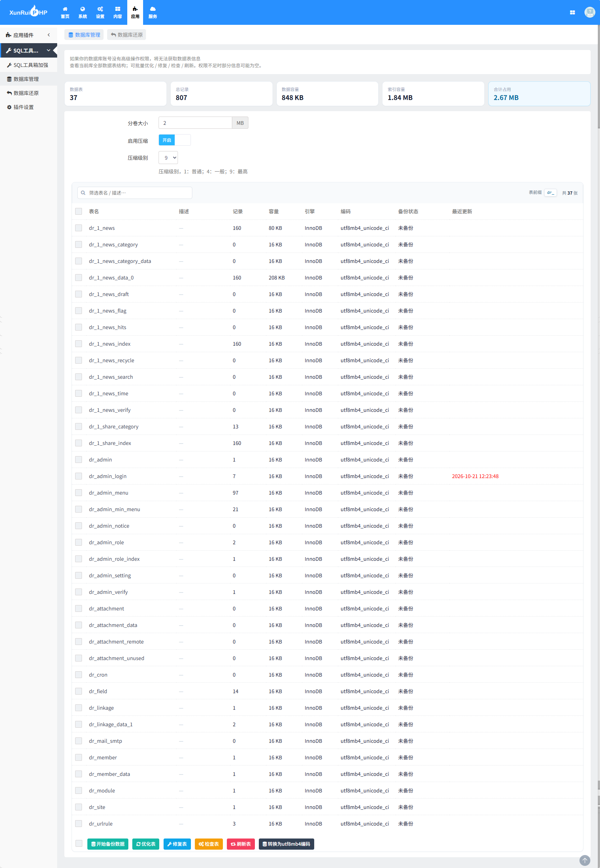Click the 合计占用 2.67 MB card
600x868 pixels.
click(539, 94)
